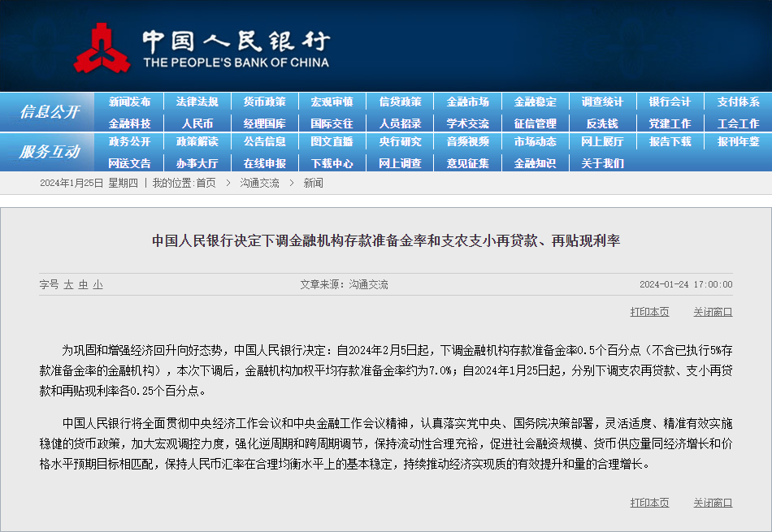Set font size to 中
The image size is (772, 532).
click(x=83, y=285)
